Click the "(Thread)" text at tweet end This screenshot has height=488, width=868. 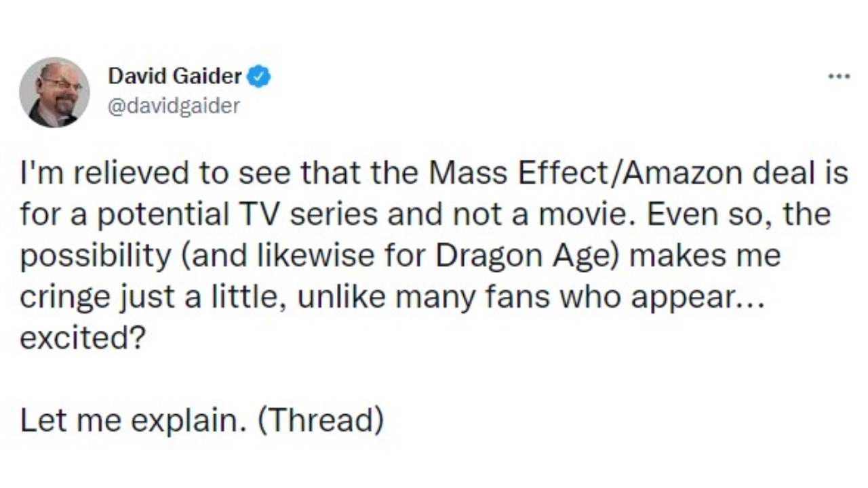[x=321, y=421]
